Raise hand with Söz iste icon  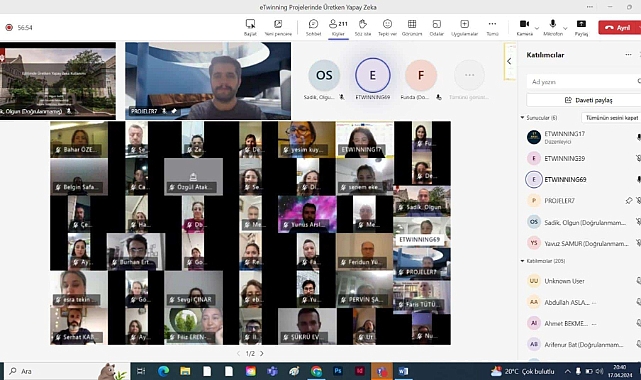363,24
